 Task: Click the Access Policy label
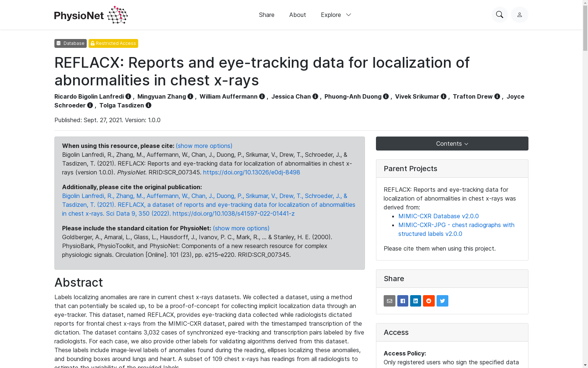click(405, 353)
